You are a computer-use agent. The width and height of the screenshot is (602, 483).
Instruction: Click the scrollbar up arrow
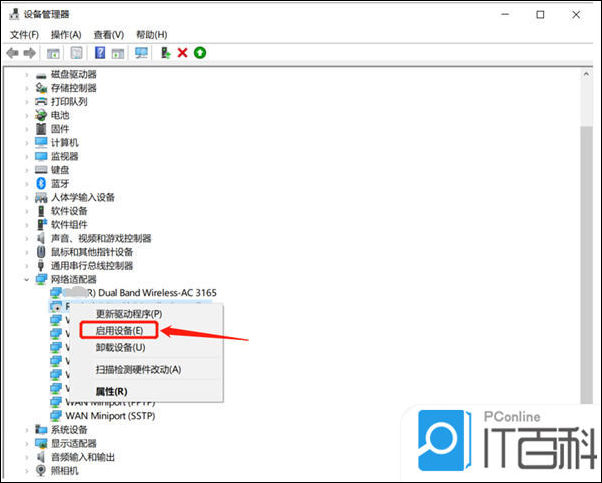coord(586,74)
